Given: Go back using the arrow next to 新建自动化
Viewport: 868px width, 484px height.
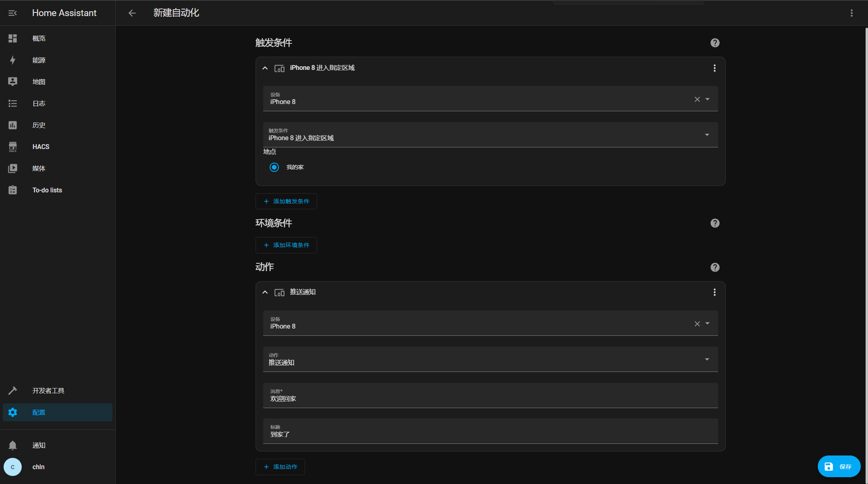Looking at the screenshot, I should (x=132, y=13).
